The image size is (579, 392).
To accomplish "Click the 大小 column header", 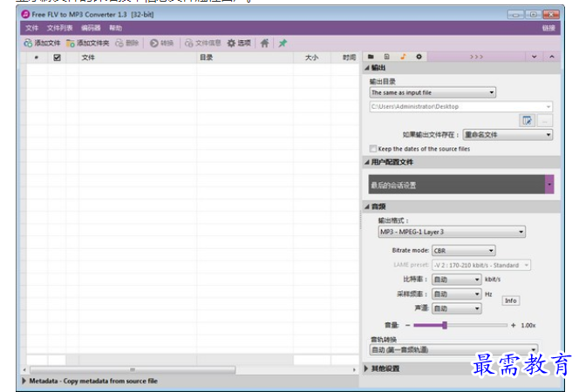I will [x=312, y=57].
